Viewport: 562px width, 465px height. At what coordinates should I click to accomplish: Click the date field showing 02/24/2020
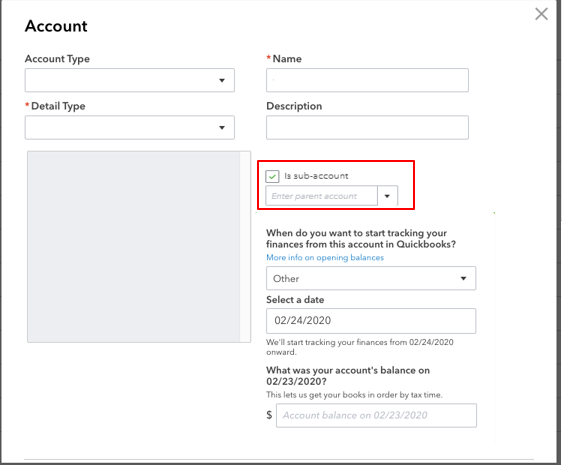pyautogui.click(x=371, y=321)
